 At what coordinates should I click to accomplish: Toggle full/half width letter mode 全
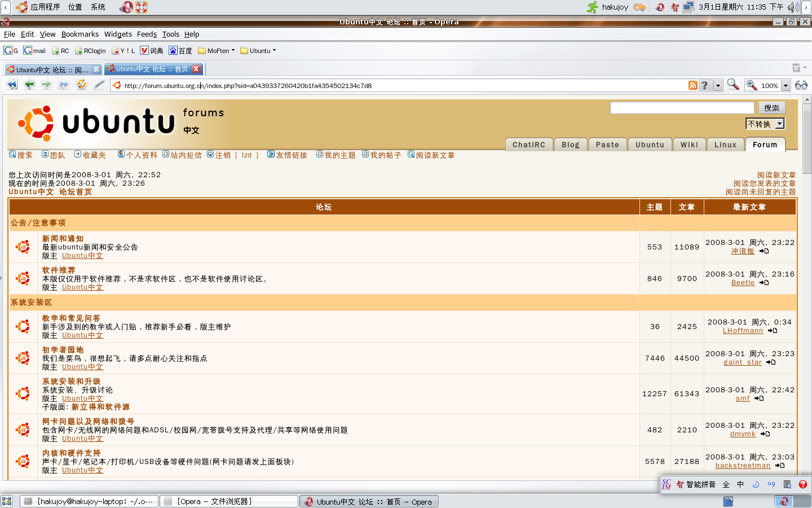point(726,484)
